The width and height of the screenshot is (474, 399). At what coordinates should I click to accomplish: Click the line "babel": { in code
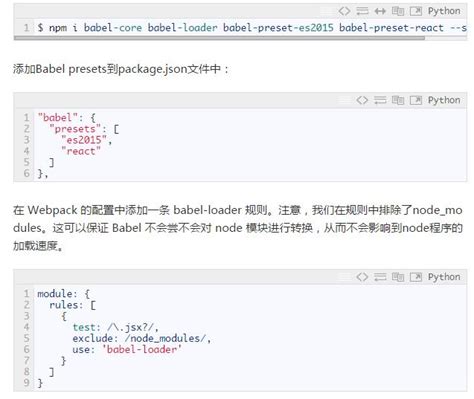tap(66, 117)
